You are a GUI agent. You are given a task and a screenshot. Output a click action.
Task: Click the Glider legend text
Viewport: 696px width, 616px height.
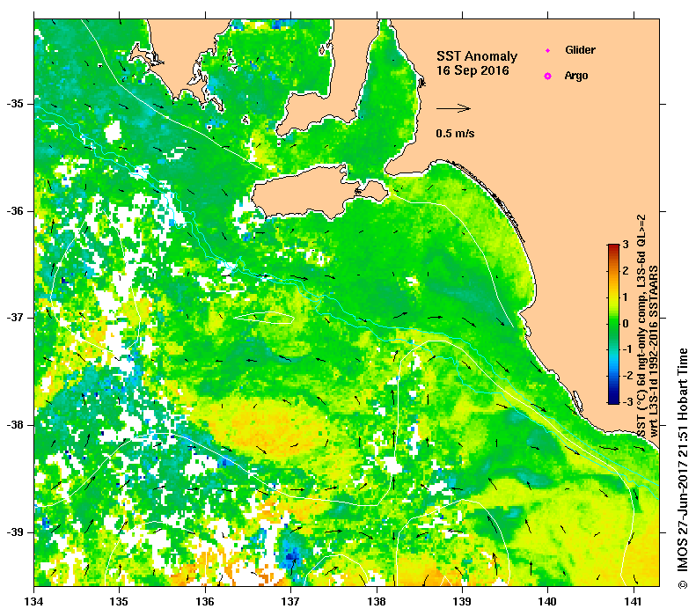[580, 49]
